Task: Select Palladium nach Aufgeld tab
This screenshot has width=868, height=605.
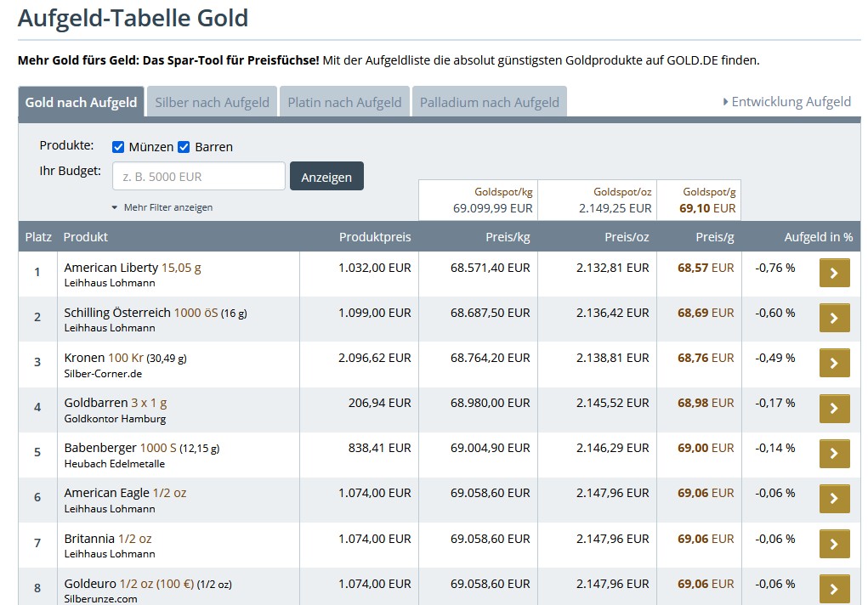Action: (489, 103)
